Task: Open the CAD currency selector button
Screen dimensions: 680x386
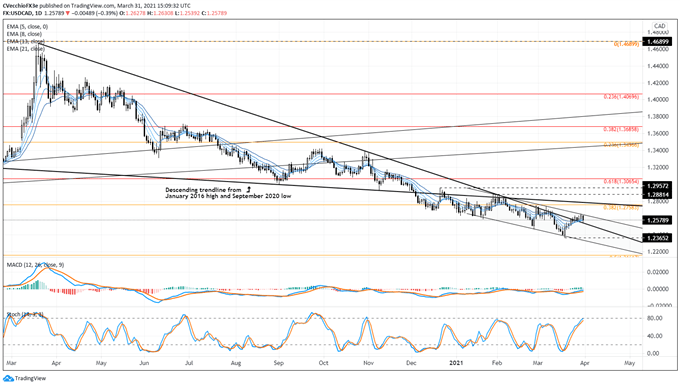Action: (x=660, y=26)
